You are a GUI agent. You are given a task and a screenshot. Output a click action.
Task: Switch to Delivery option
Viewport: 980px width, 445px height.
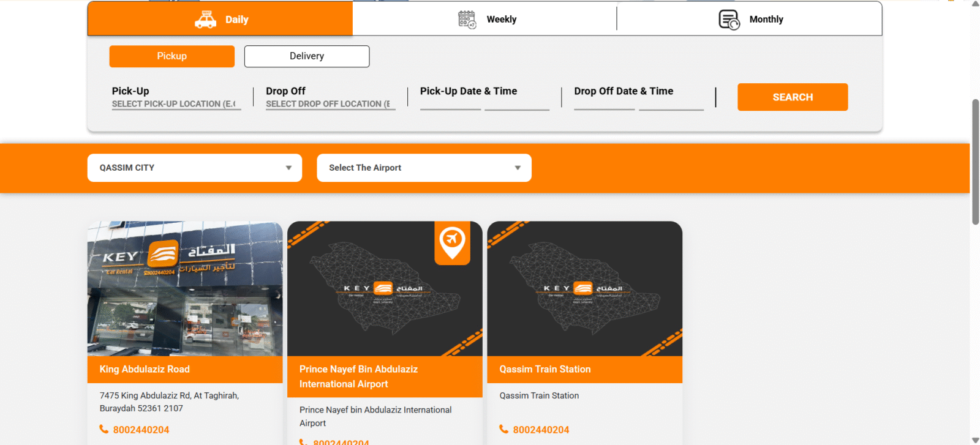coord(306,56)
